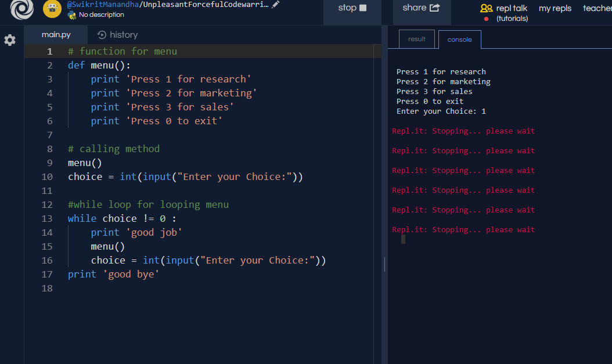Viewport: 612px width, 364px height.
Task: Click the share arrow icon
Action: (434, 8)
